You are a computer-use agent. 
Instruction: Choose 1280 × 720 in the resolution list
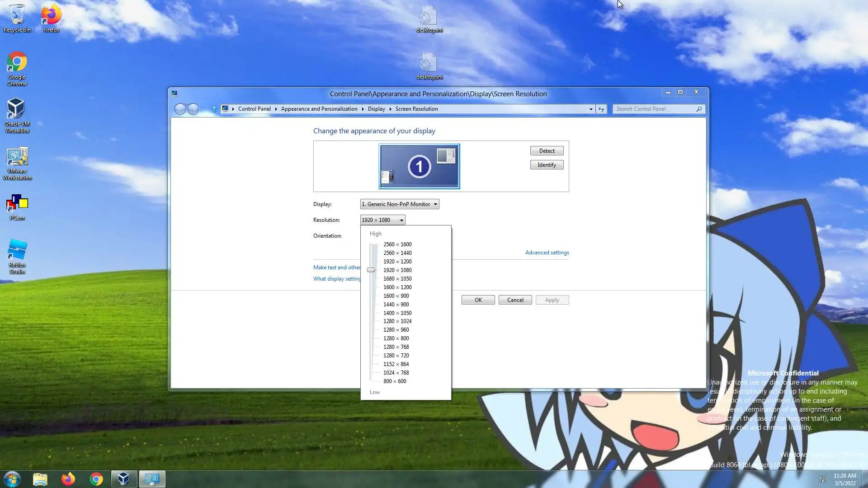pyautogui.click(x=396, y=356)
